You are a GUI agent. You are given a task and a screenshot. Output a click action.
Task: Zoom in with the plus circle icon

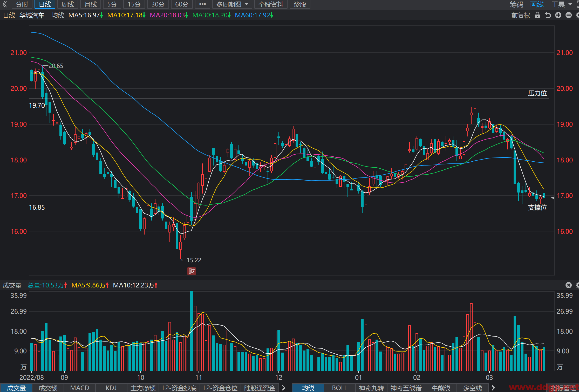click(558, 15)
